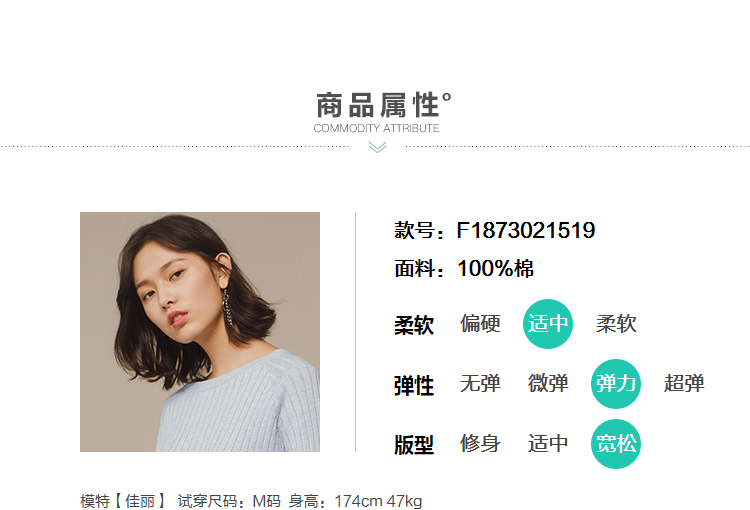
Task: Click the 柔软 row label
Action: (x=414, y=325)
